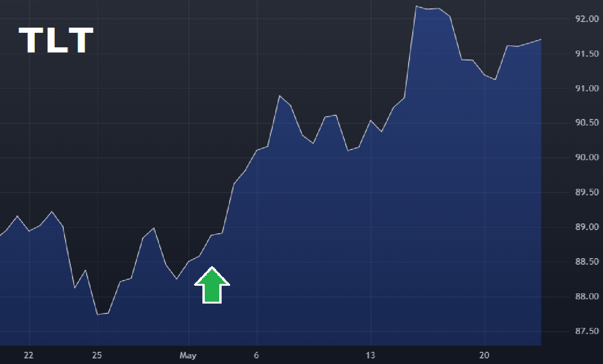Select the 88.00 price axis label
Viewport: 603px width, 364px height.
click(x=587, y=297)
